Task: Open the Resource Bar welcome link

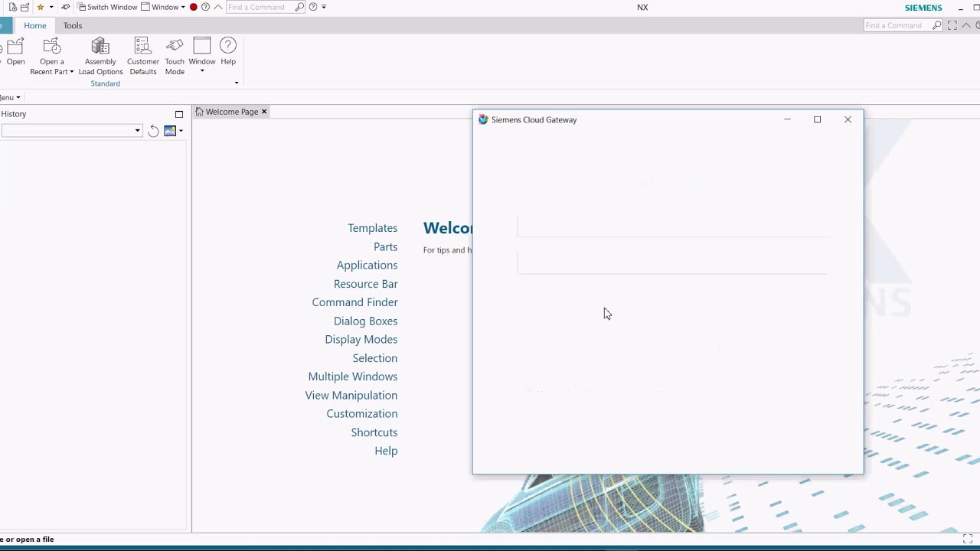Action: click(365, 284)
